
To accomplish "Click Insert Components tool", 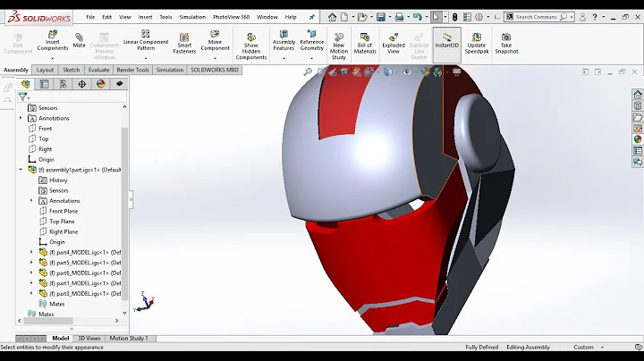I will [53, 40].
